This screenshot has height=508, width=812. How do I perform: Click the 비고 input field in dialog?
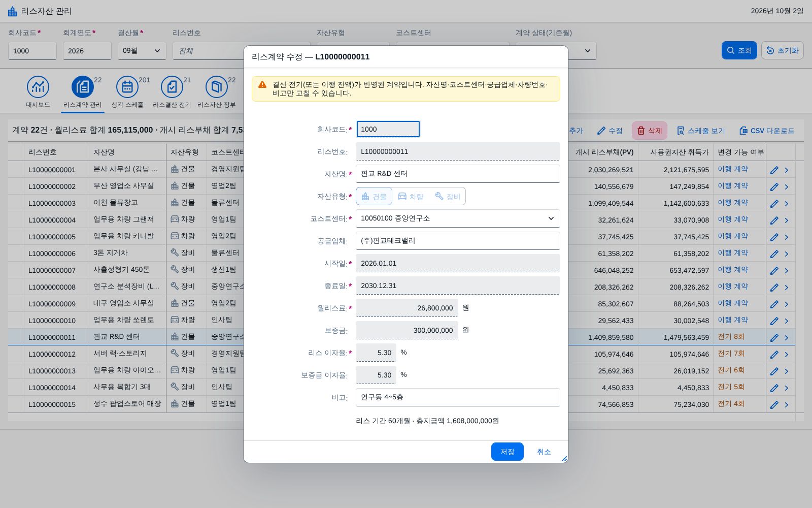pyautogui.click(x=458, y=397)
